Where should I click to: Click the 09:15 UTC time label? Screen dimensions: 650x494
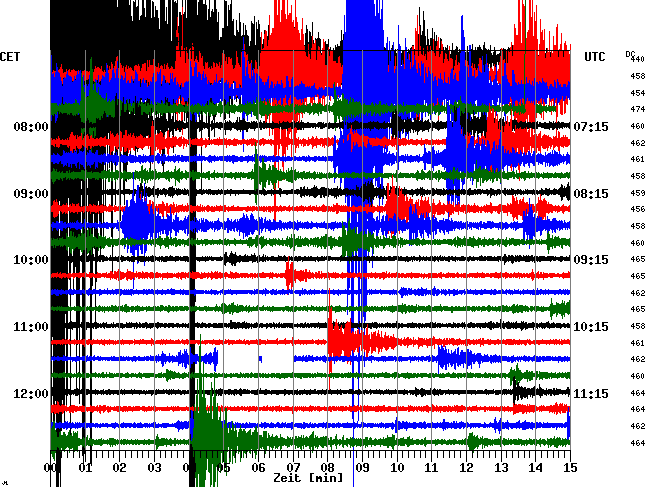pyautogui.click(x=591, y=260)
